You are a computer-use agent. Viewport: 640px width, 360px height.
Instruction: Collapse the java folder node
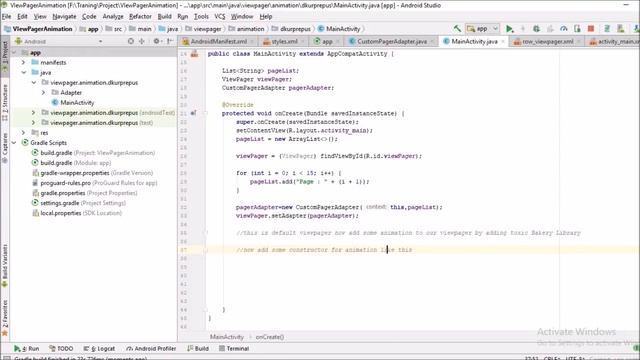(x=24, y=73)
